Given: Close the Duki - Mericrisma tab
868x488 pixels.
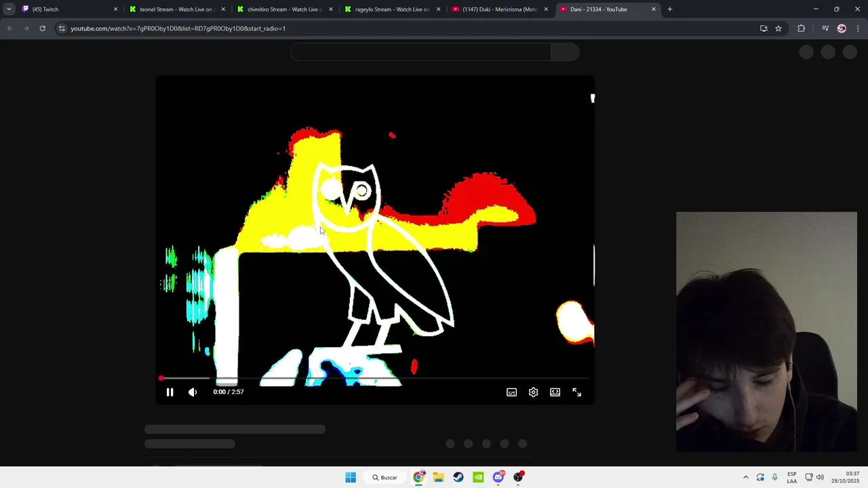Looking at the screenshot, I should (546, 9).
